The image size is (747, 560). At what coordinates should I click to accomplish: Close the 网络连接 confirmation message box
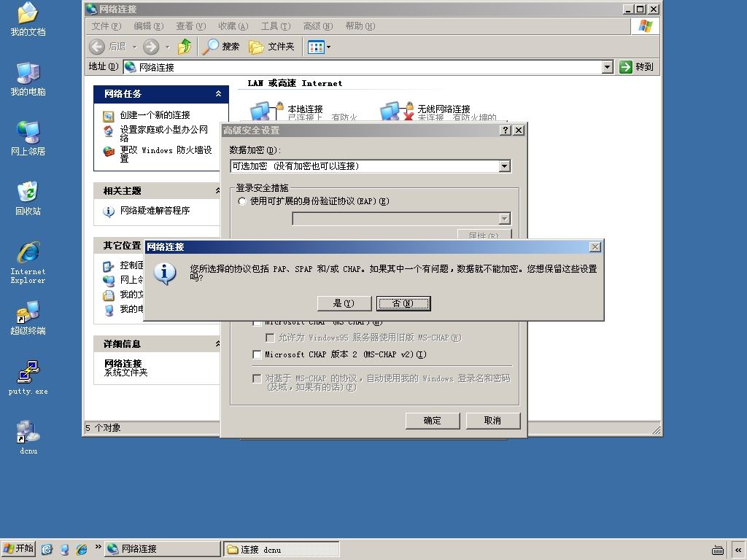[x=595, y=246]
